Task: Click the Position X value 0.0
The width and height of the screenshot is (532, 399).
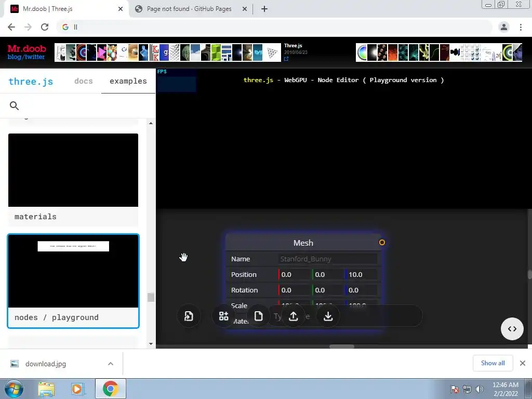Action: pyautogui.click(x=294, y=274)
